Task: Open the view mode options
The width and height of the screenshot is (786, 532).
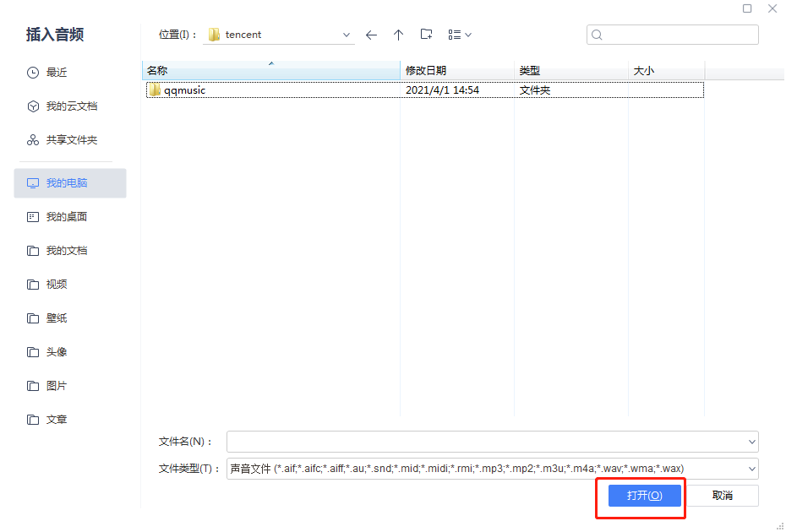Action: pos(460,35)
